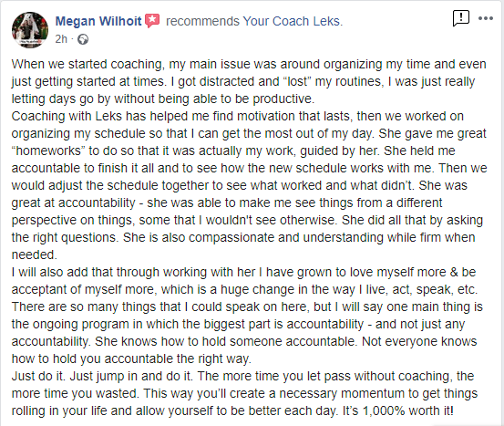The image size is (504, 426).
Task: Click the red recommendation star badge icon
Action: [x=152, y=21]
